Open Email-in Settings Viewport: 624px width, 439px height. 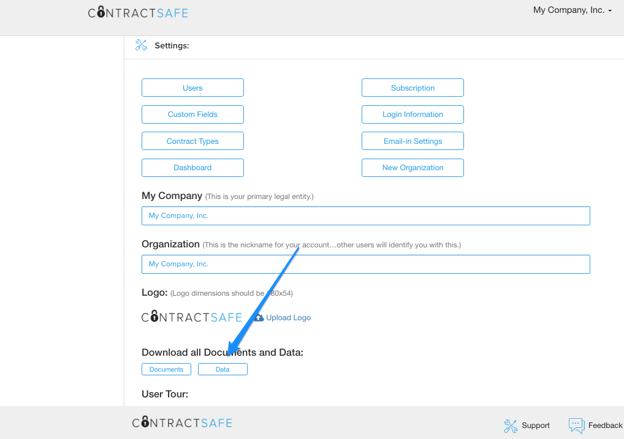coord(412,141)
